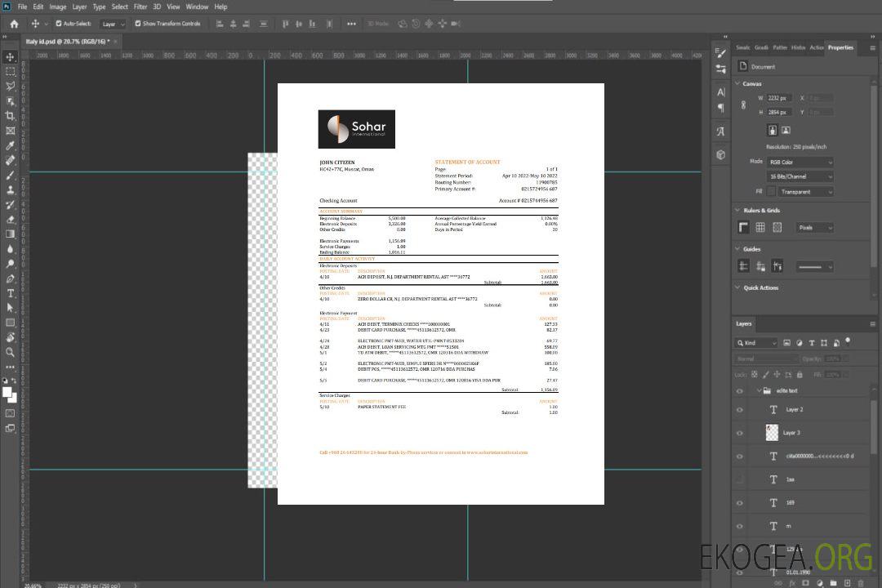This screenshot has width=882, height=588.
Task: Toggle visibility of the 'm' text layer
Action: 740,527
